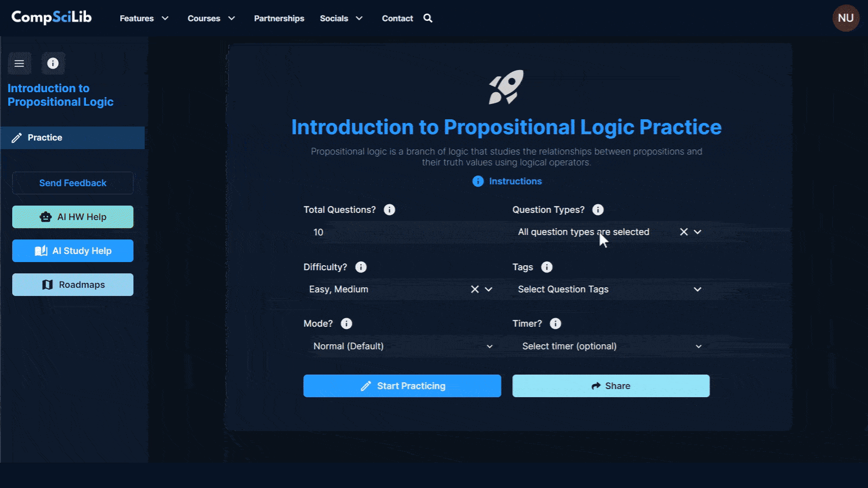Screen dimensions: 868x488
Task: Click the AI HW Help robot icon
Action: click(45, 216)
